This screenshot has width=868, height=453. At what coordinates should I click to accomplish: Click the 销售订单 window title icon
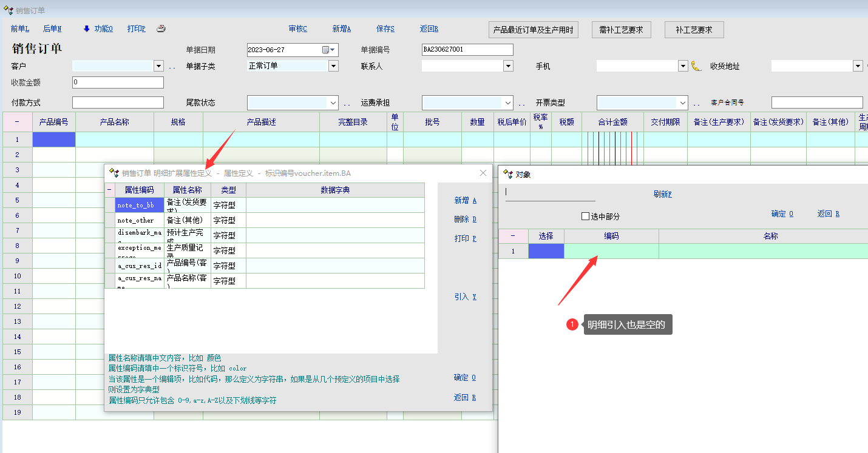tap(8, 10)
